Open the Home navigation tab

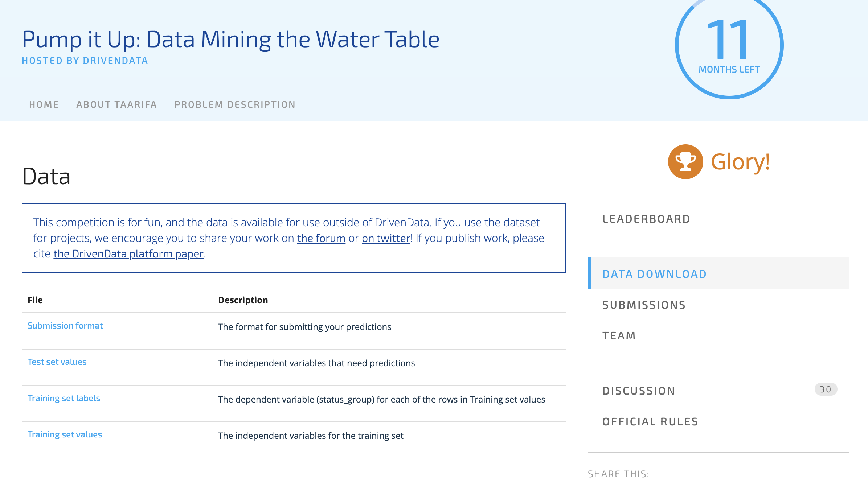pyautogui.click(x=44, y=105)
